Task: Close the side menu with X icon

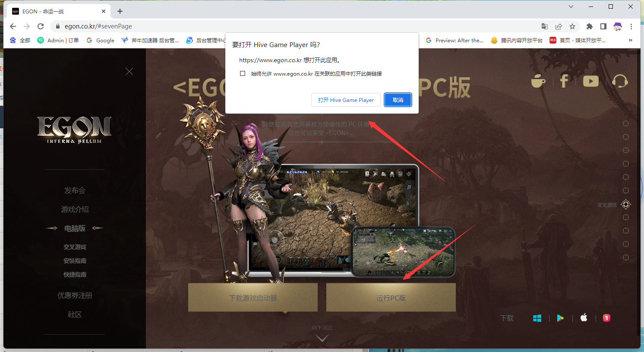Action: coord(129,72)
